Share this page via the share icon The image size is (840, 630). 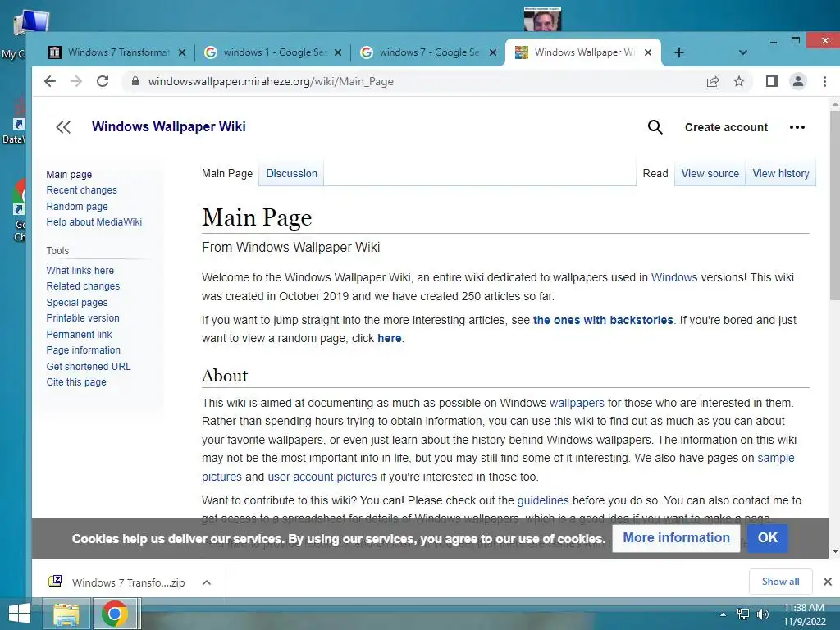(x=713, y=81)
